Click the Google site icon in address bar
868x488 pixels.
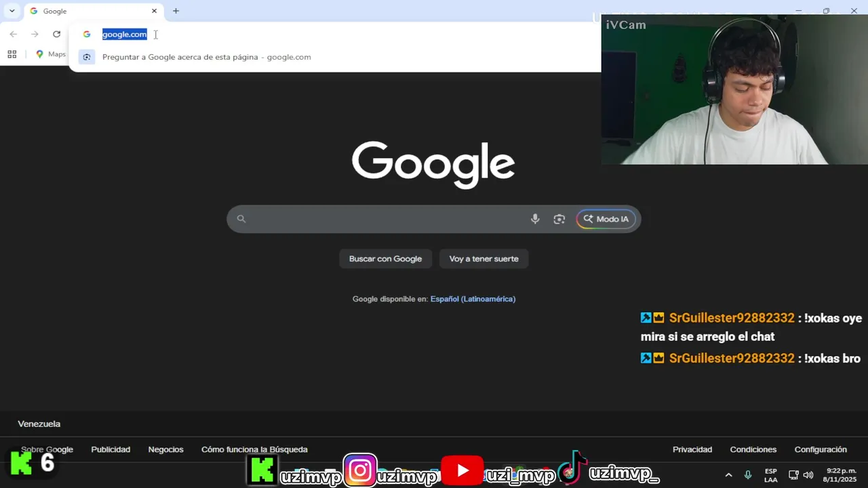pos(87,35)
